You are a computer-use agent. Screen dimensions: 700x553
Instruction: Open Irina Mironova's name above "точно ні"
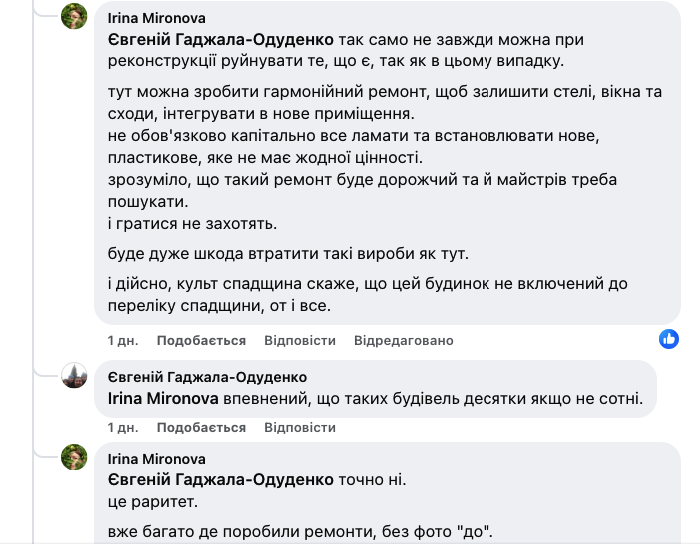(x=153, y=459)
